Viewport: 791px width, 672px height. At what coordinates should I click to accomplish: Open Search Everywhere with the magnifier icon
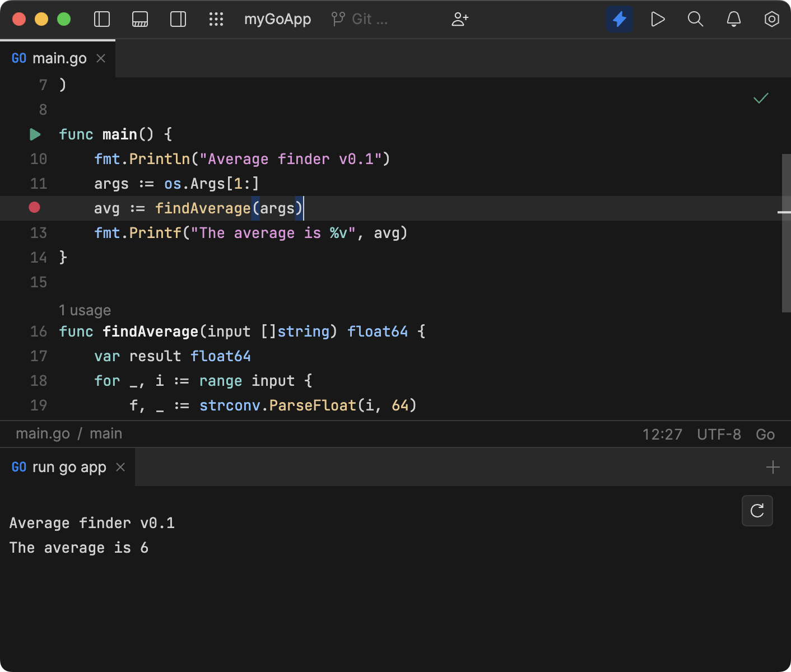pos(695,18)
